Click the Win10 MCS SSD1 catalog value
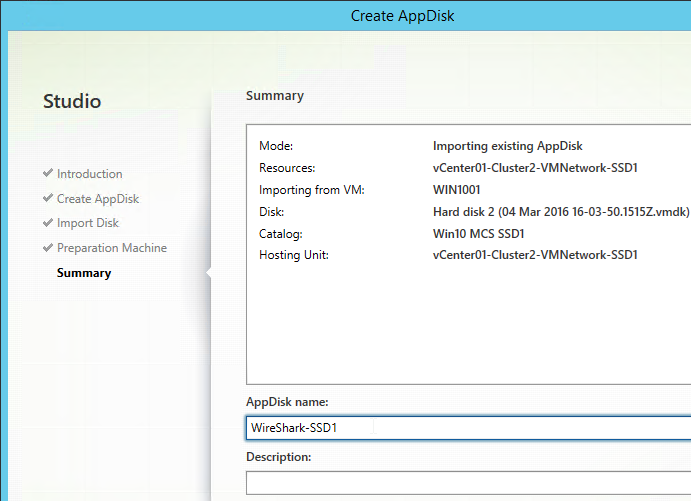This screenshot has width=691, height=501. click(x=479, y=234)
